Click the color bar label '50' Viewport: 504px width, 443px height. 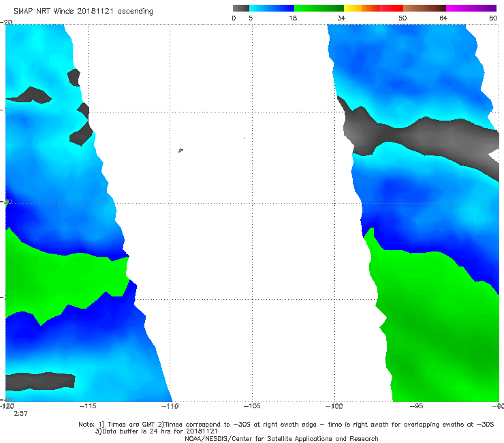403,18
